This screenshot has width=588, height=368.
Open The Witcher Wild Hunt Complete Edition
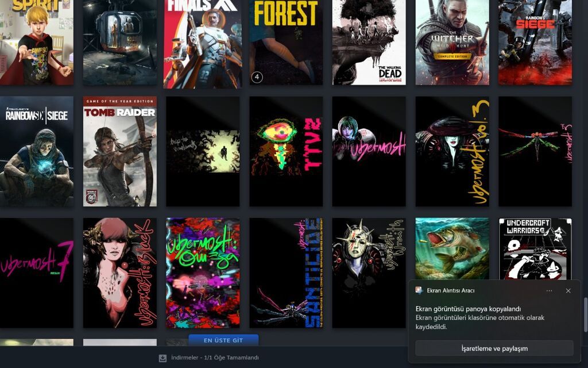point(452,42)
